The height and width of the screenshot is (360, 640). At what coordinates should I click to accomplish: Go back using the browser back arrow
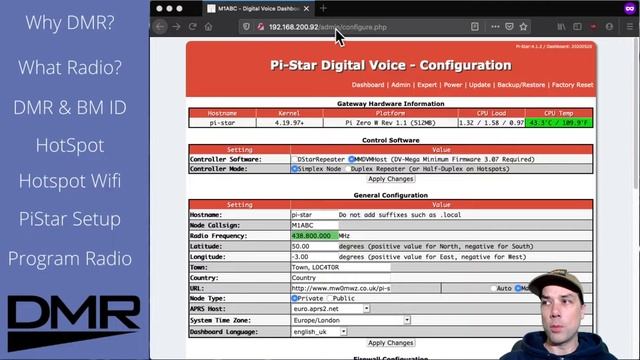pyautogui.click(x=160, y=27)
